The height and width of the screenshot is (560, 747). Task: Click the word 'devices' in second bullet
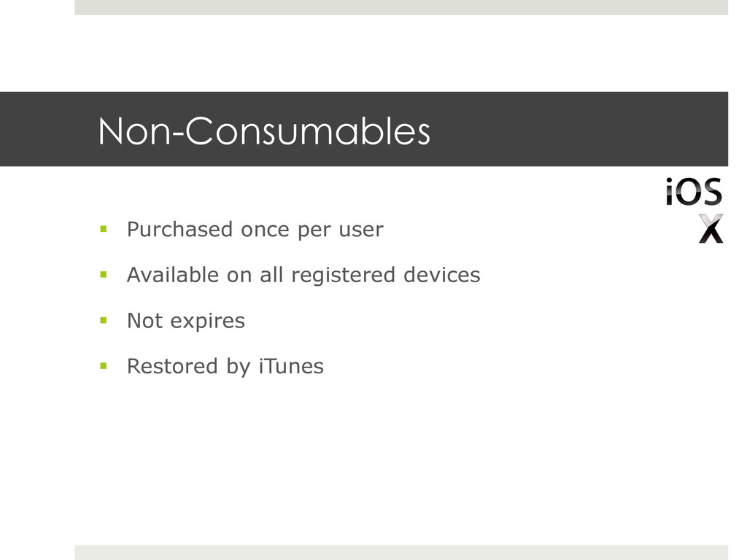click(441, 275)
